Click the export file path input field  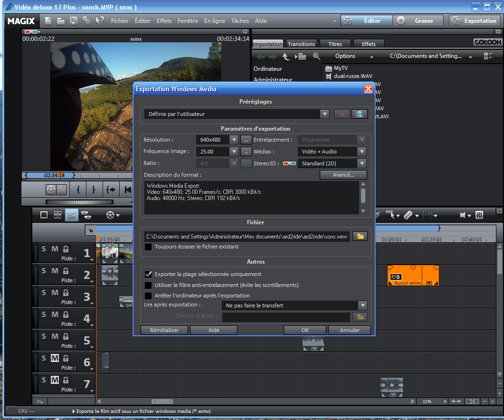[247, 237]
